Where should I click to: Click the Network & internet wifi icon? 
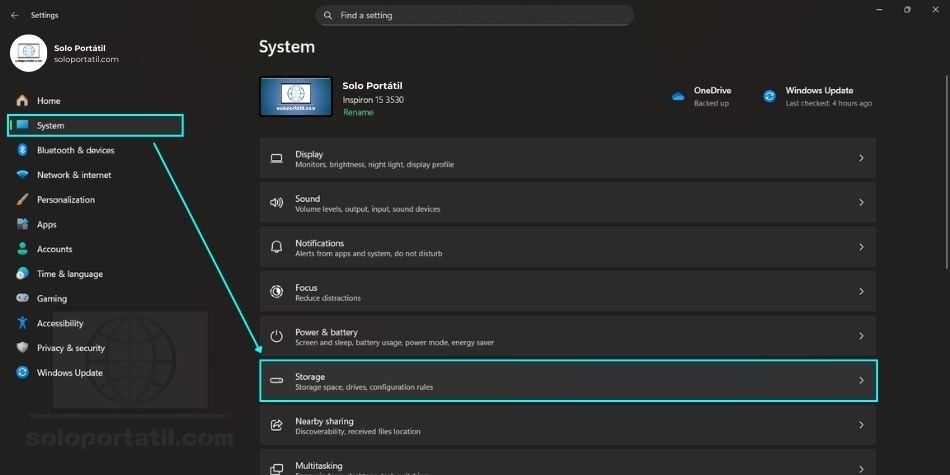click(22, 175)
